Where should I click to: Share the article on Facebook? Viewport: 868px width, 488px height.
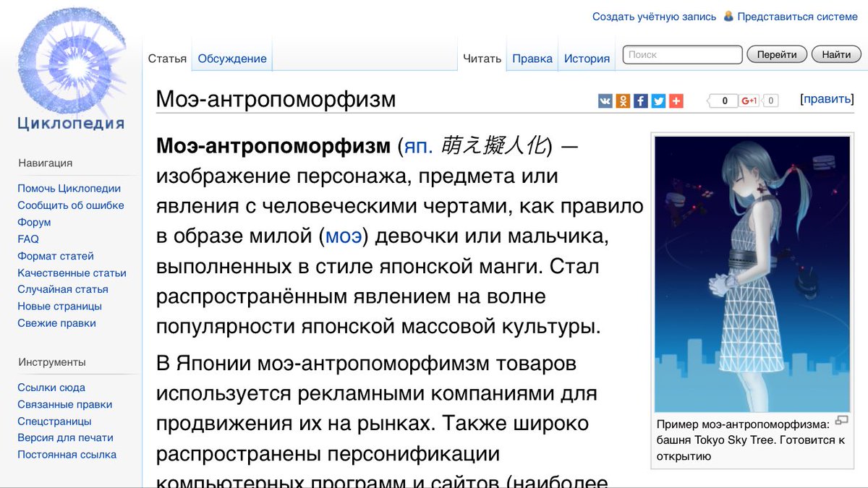[x=641, y=101]
